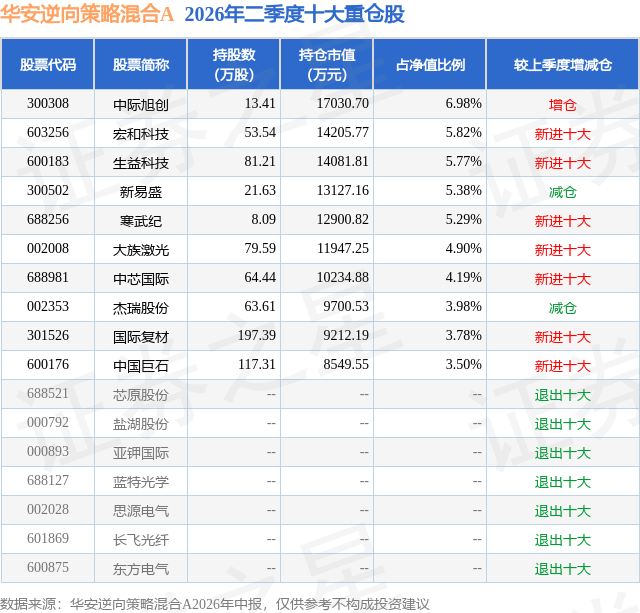The image size is (640, 613).
Task: Open the 中际旭创 stock name
Action: coord(141,105)
